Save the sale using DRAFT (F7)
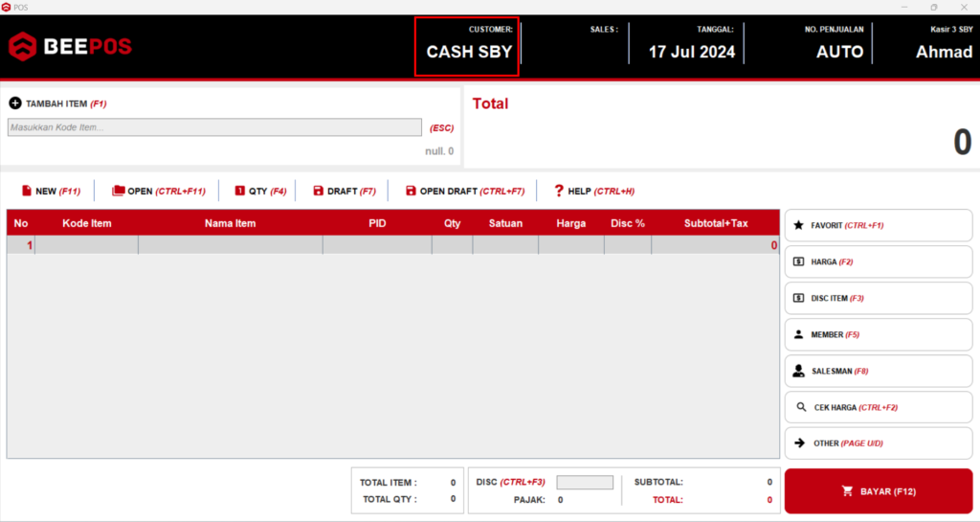980x522 pixels. coord(344,191)
